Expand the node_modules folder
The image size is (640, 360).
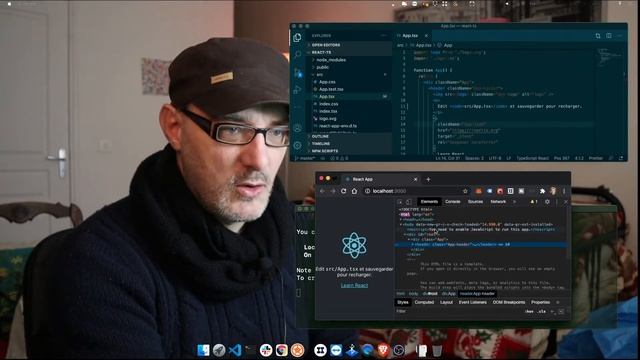[x=331, y=60]
